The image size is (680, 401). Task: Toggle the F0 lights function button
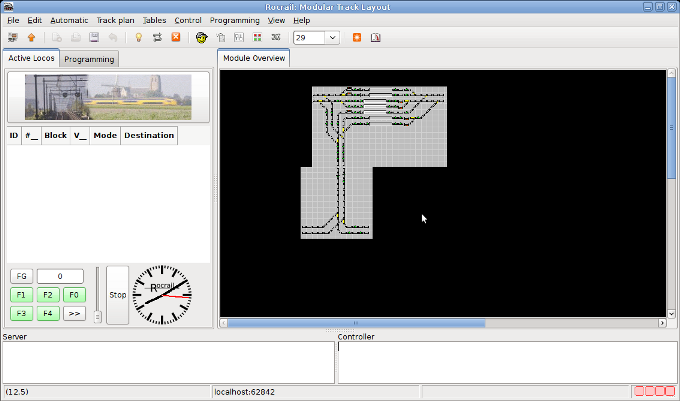(x=74, y=295)
